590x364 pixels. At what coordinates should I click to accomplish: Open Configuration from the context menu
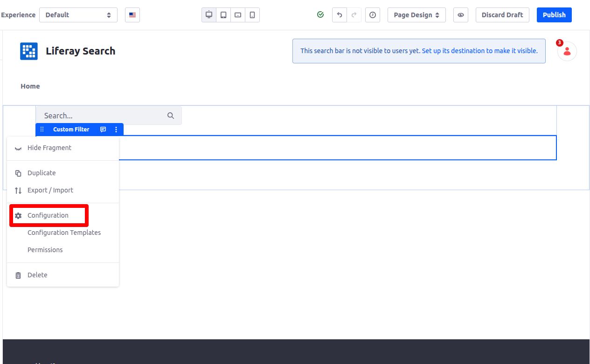(63, 215)
